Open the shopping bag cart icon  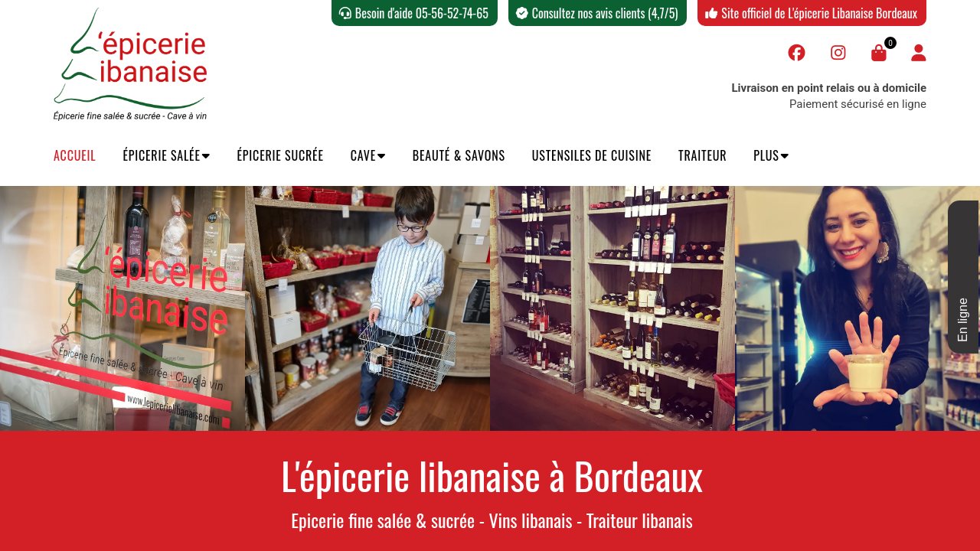pyautogui.click(x=879, y=53)
